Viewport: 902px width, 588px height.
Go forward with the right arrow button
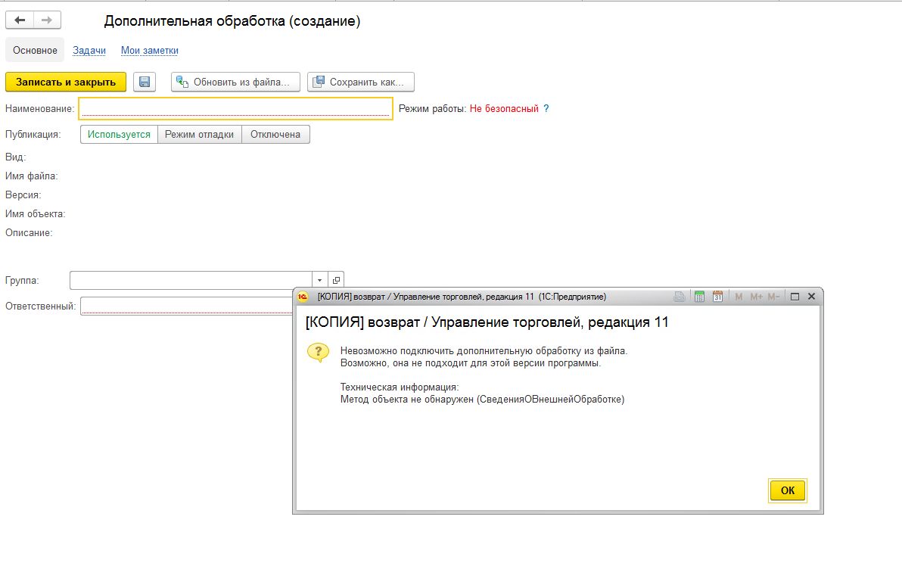[x=47, y=20]
